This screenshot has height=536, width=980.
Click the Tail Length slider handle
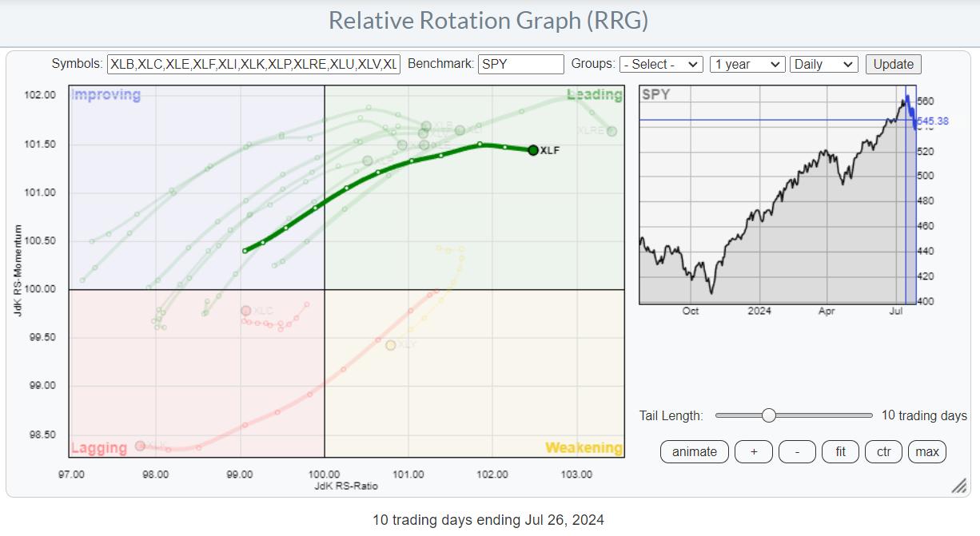[768, 415]
